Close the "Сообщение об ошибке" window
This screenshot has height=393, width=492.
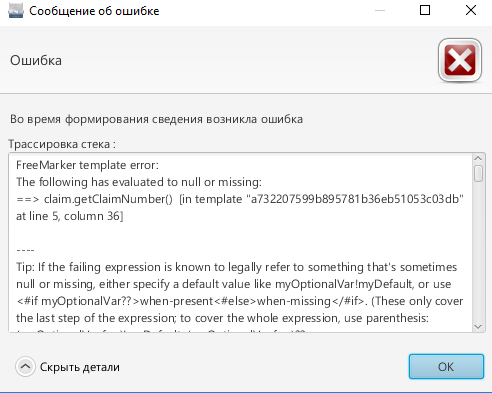471,10
